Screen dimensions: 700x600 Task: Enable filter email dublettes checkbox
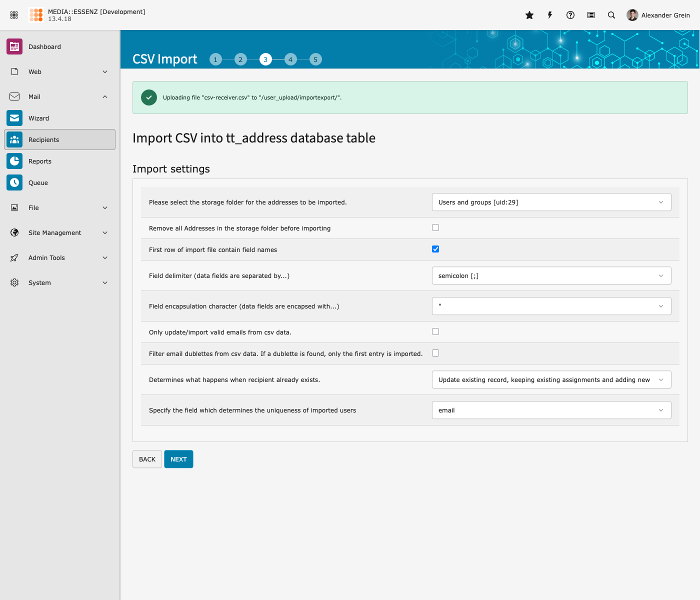click(435, 353)
